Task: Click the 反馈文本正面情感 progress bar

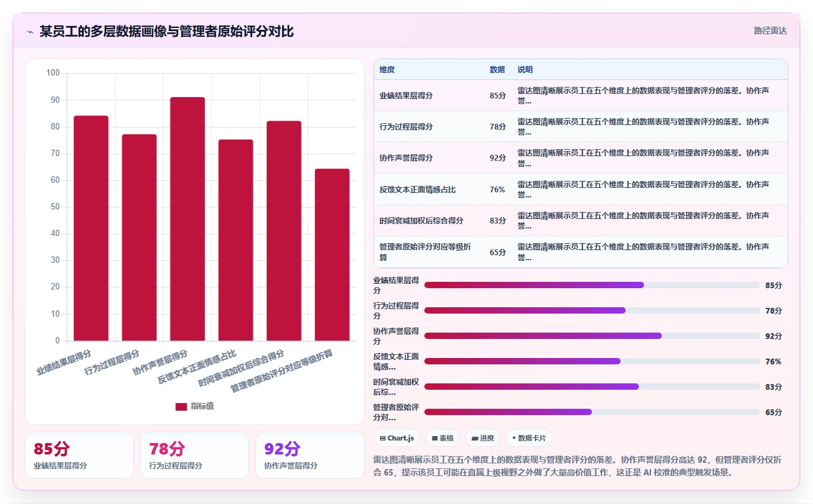Action: point(592,361)
